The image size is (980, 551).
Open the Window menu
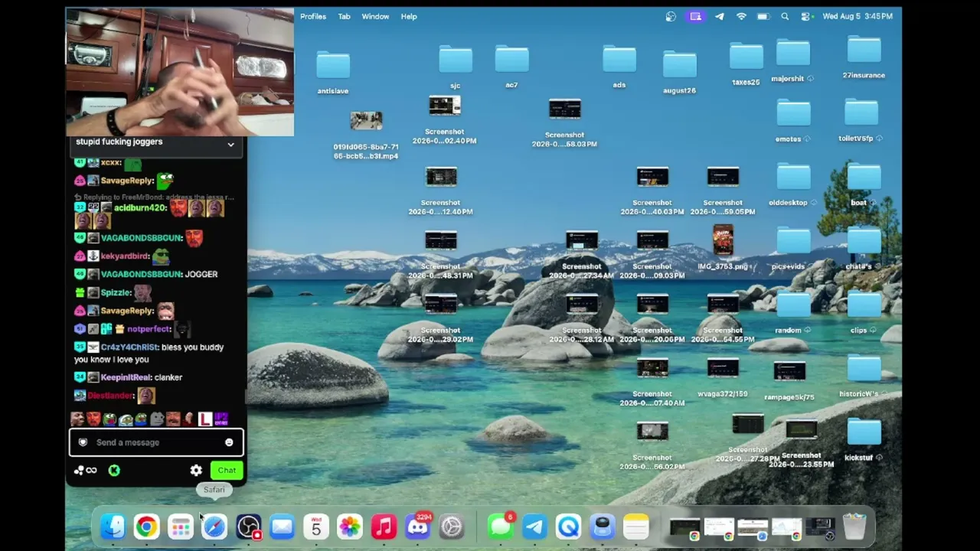coord(375,16)
